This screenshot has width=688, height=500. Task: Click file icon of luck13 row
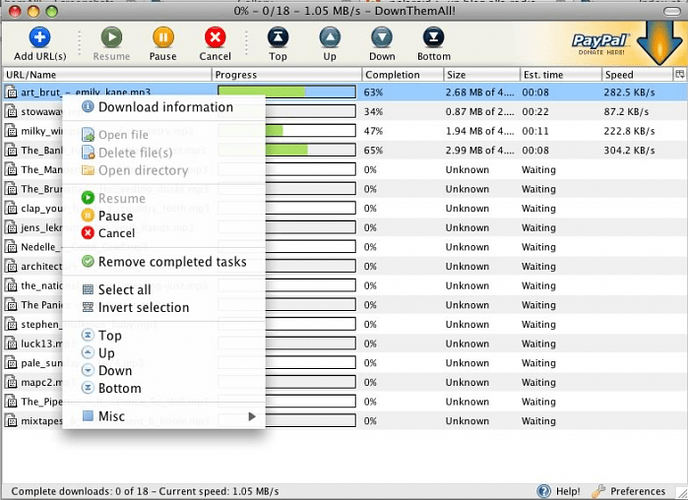click(x=11, y=343)
